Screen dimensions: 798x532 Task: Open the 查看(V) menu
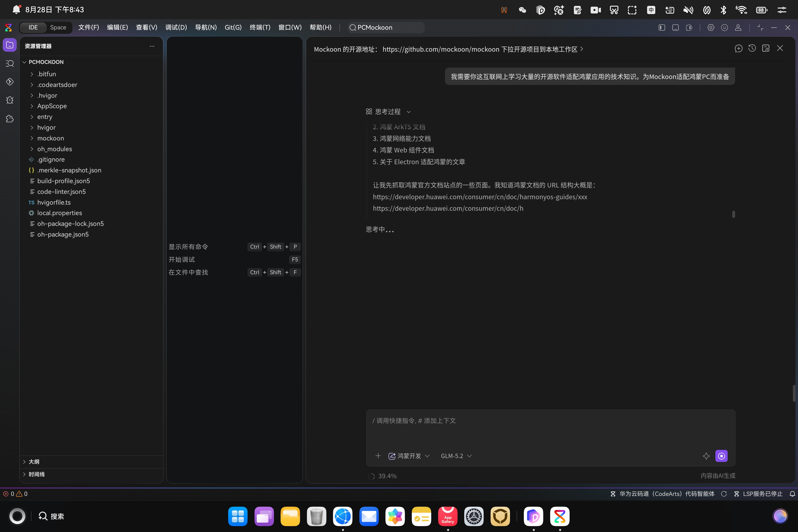pos(147,27)
